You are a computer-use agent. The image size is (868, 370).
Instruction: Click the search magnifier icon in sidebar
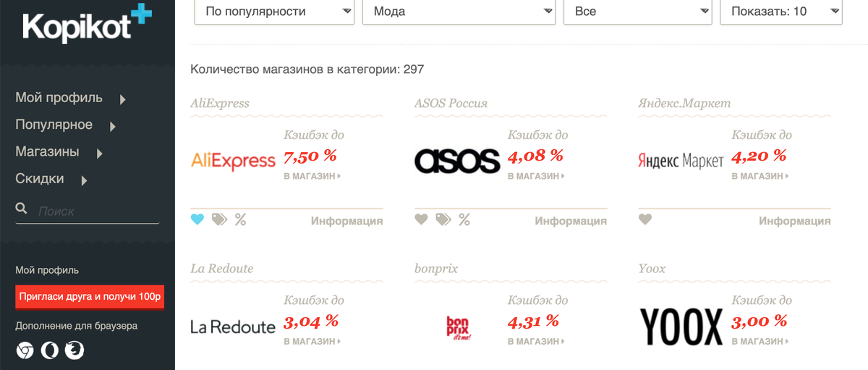[x=22, y=209]
